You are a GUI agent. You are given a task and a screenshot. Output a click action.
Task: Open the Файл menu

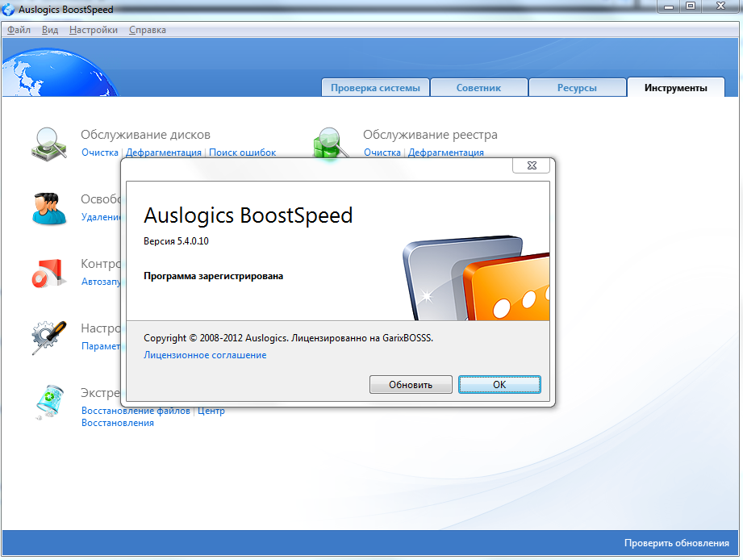pos(19,30)
